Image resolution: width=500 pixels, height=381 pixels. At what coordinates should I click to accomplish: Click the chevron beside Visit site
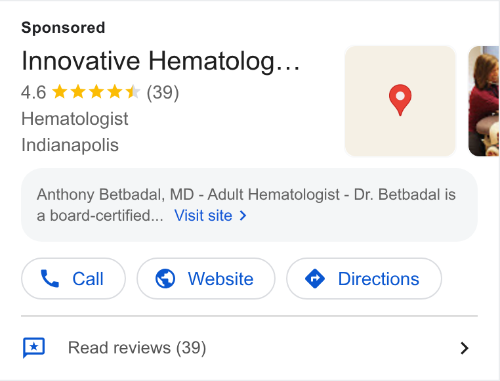tap(243, 216)
